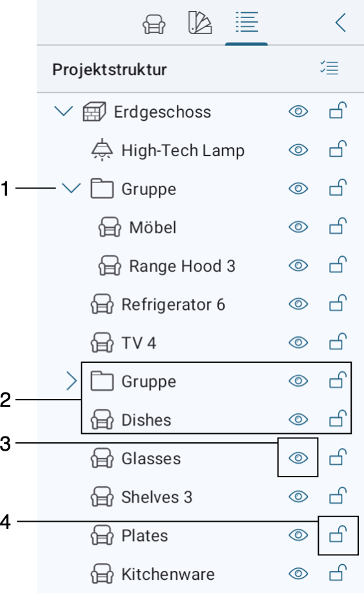Open the furniture library armchair tab
Viewport: 364px width, 594px height.
point(154,24)
